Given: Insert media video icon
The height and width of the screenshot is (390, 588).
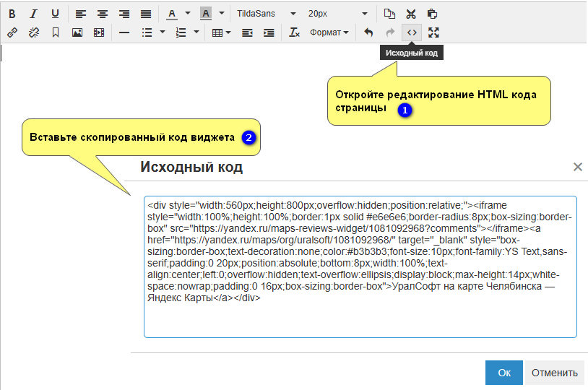Looking at the screenshot, I should [x=99, y=32].
